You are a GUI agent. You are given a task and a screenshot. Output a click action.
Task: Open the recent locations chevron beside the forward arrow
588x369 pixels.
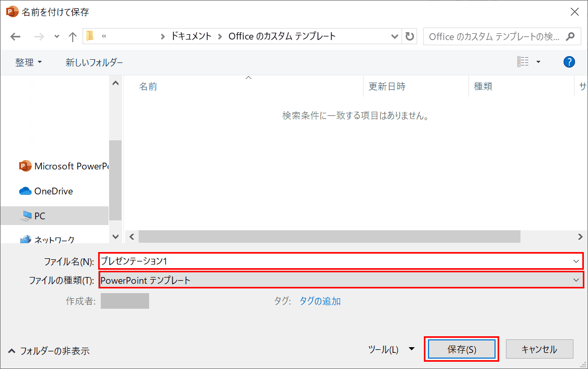57,36
